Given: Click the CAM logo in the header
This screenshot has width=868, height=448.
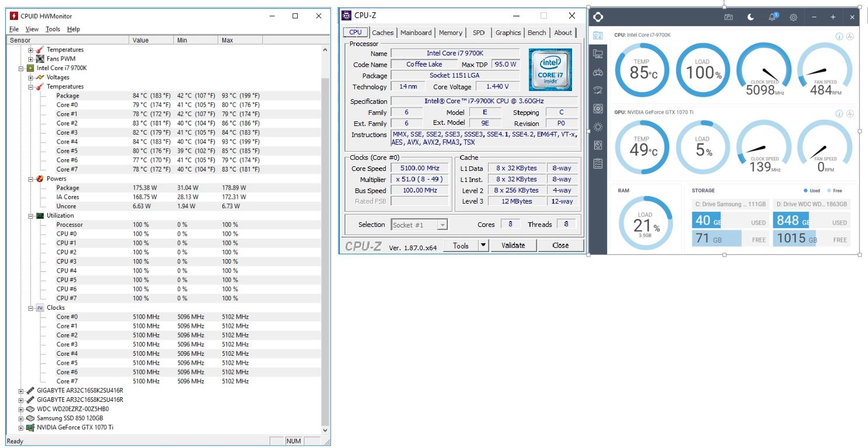Looking at the screenshot, I should pos(598,17).
